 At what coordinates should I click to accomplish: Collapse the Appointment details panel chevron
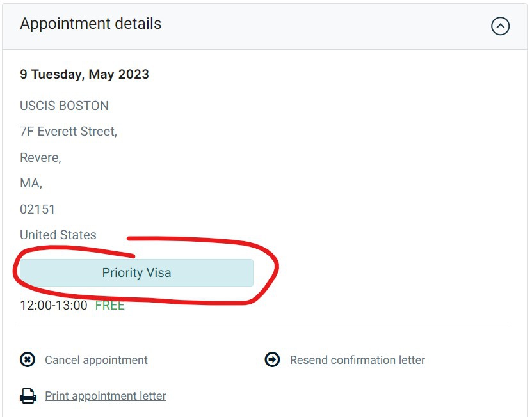coord(500,26)
